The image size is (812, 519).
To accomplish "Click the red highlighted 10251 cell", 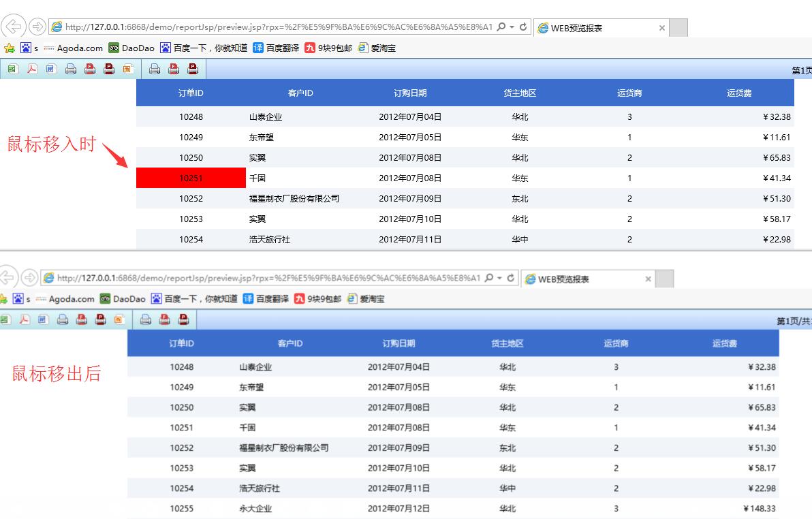I will 191,178.
